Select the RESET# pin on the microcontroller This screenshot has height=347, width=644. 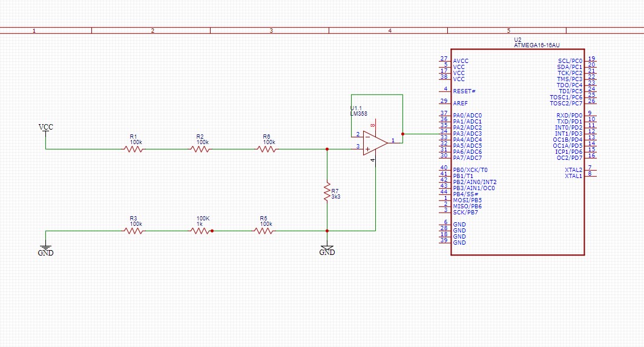[x=464, y=91]
